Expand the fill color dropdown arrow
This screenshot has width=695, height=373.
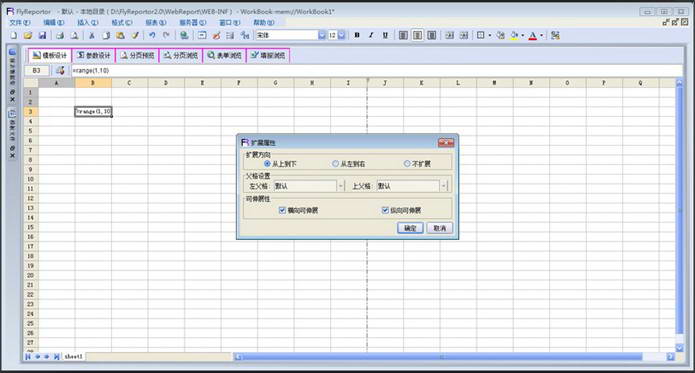coord(523,35)
